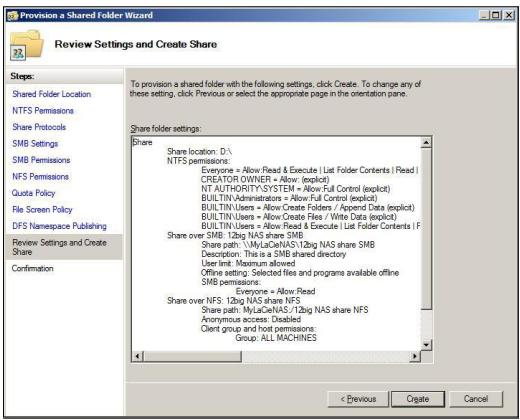Maximize the wizard window
The image size is (520, 420).
(x=496, y=15)
